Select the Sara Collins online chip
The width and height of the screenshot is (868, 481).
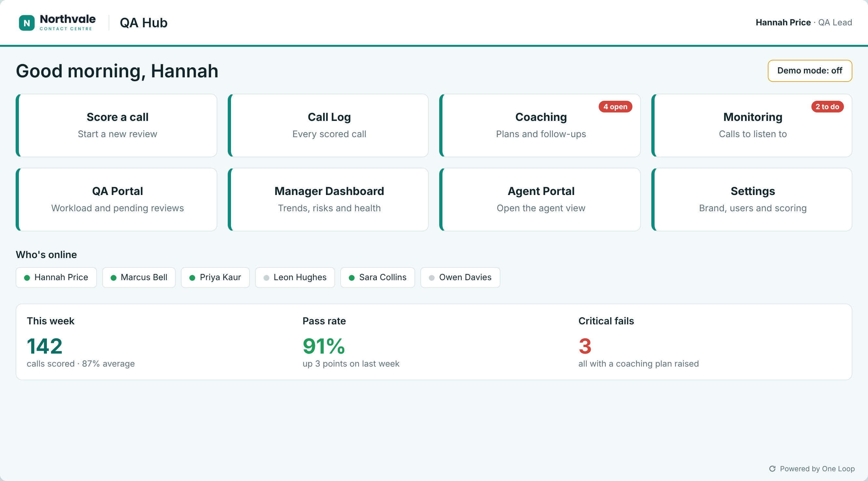(x=378, y=278)
